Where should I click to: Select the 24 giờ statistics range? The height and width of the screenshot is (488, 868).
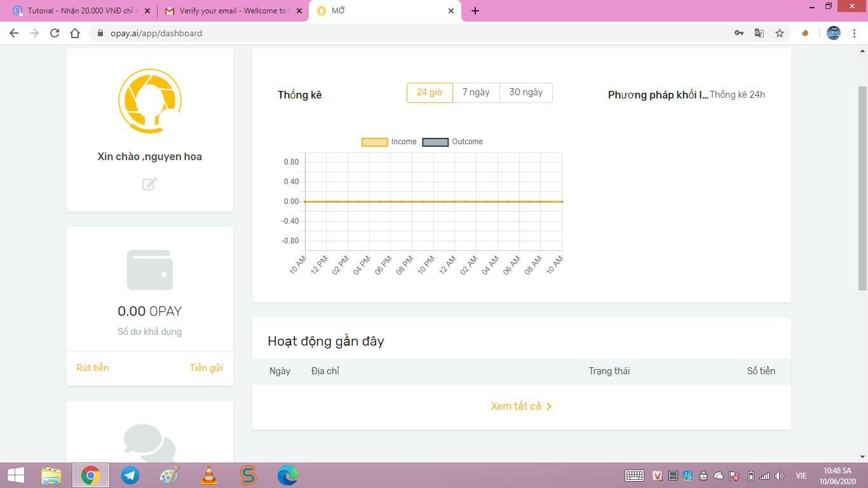430,92
